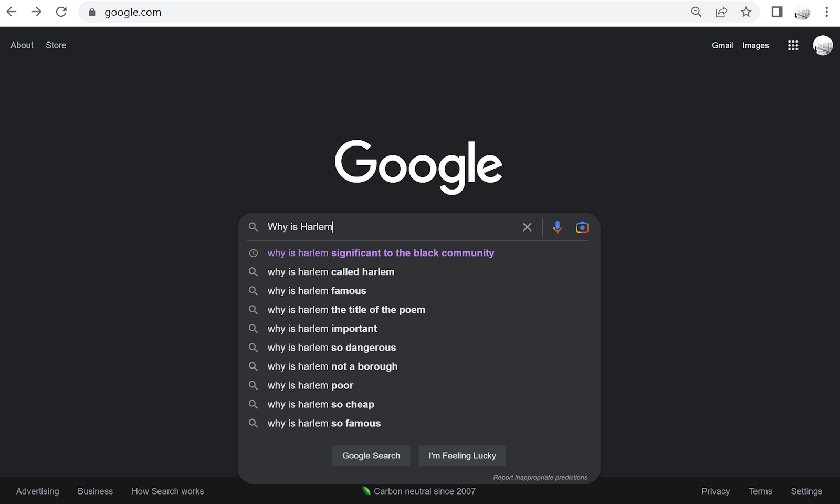
Task: Click the Google Search button
Action: 371,456
